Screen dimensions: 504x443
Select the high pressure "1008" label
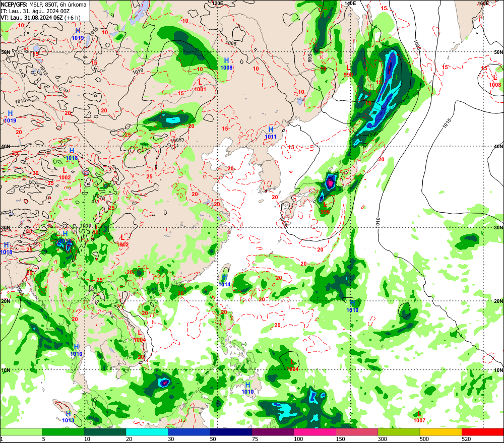tap(226, 68)
